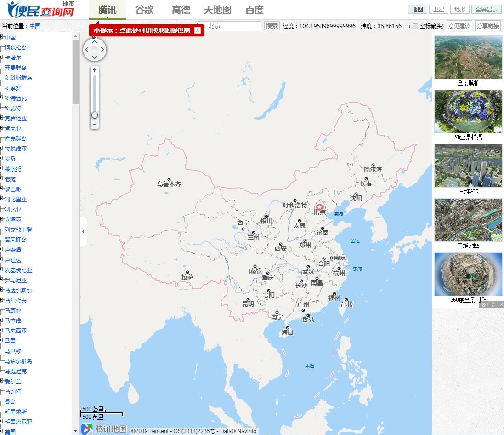Click the sidebar scroll down arrow
504x435 pixels.
[75, 430]
